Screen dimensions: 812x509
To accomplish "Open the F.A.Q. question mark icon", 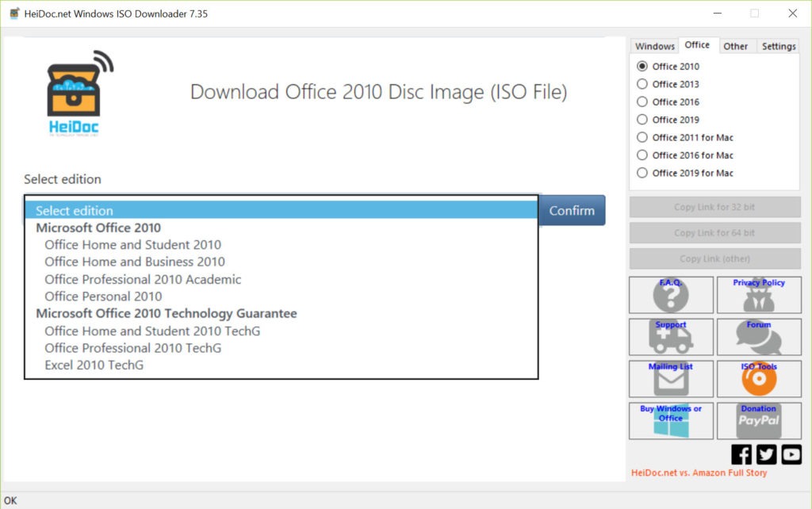I will pyautogui.click(x=671, y=295).
